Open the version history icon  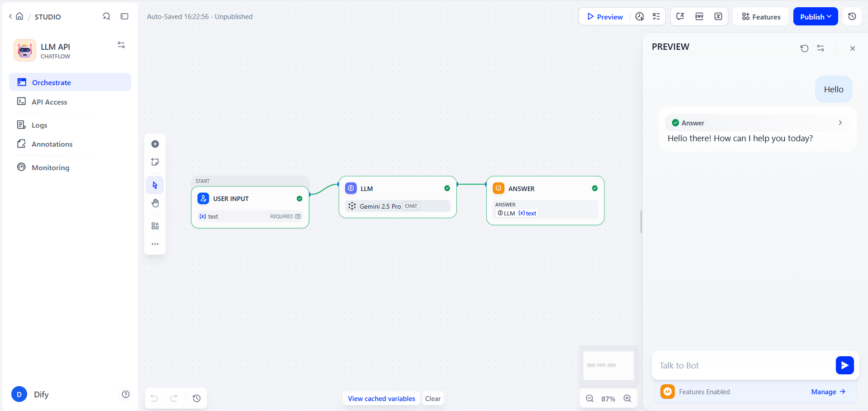852,16
